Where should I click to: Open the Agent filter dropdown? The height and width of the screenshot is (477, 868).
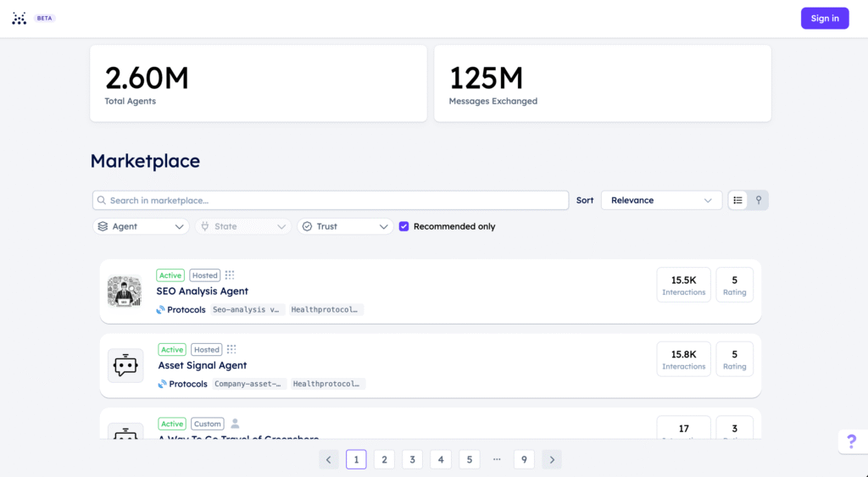[141, 226]
